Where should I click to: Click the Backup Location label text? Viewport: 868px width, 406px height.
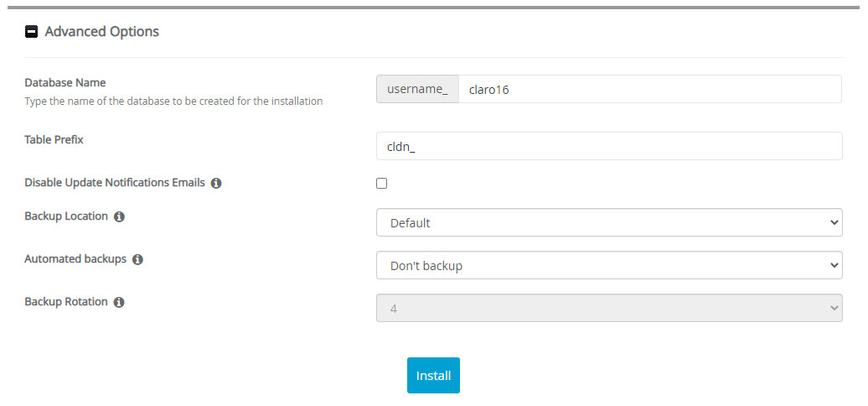tap(66, 216)
